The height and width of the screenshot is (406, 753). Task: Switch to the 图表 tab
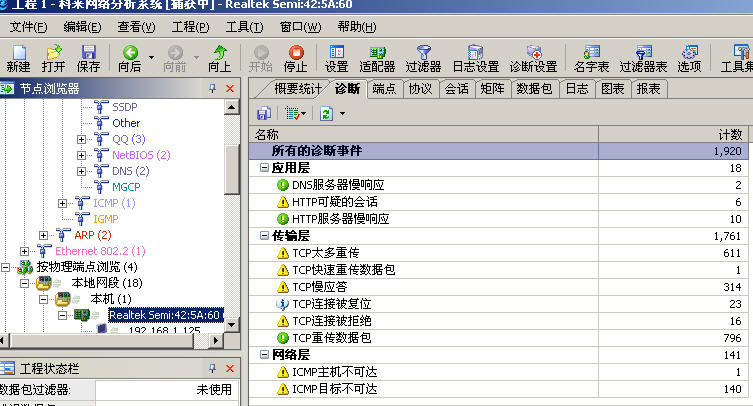[x=613, y=89]
